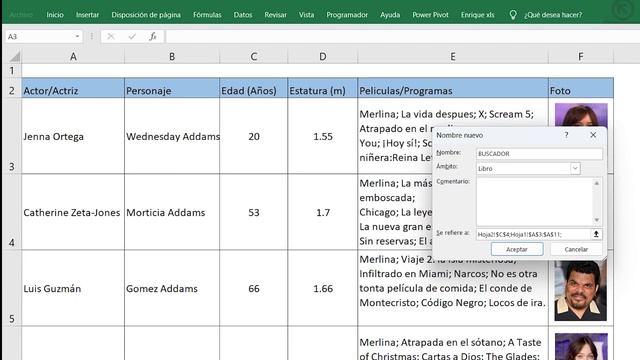Open the Fórmulas ribbon tab
Image resolution: width=640 pixels, height=360 pixels.
pyautogui.click(x=207, y=15)
